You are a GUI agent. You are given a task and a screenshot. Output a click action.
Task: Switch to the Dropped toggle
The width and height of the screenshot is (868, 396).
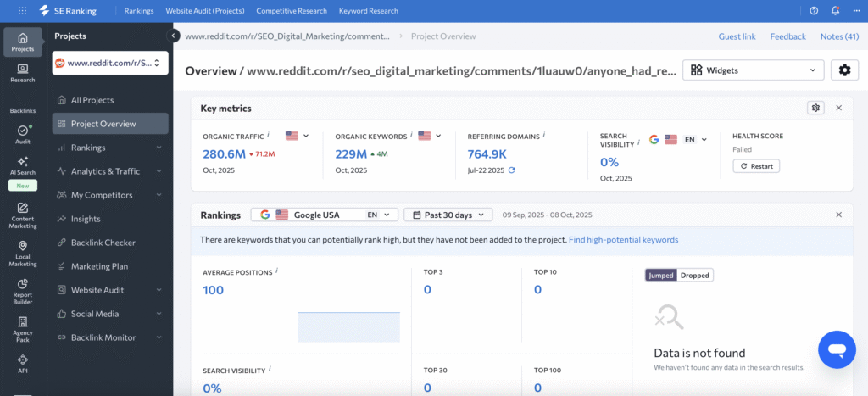(695, 275)
